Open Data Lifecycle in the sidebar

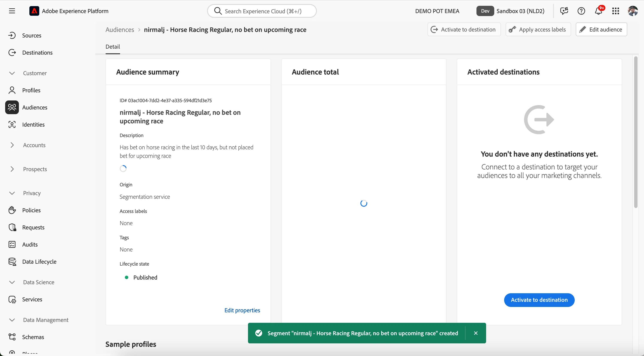coord(39,261)
